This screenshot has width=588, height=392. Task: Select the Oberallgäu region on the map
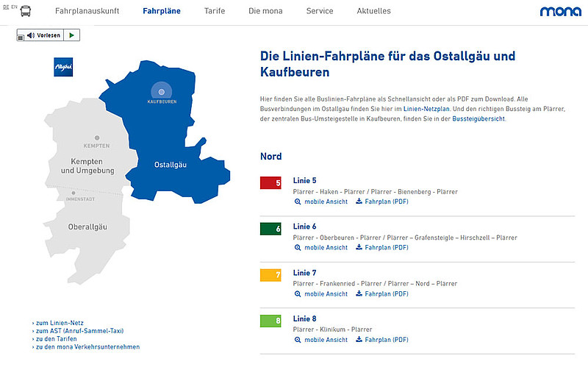click(x=87, y=227)
